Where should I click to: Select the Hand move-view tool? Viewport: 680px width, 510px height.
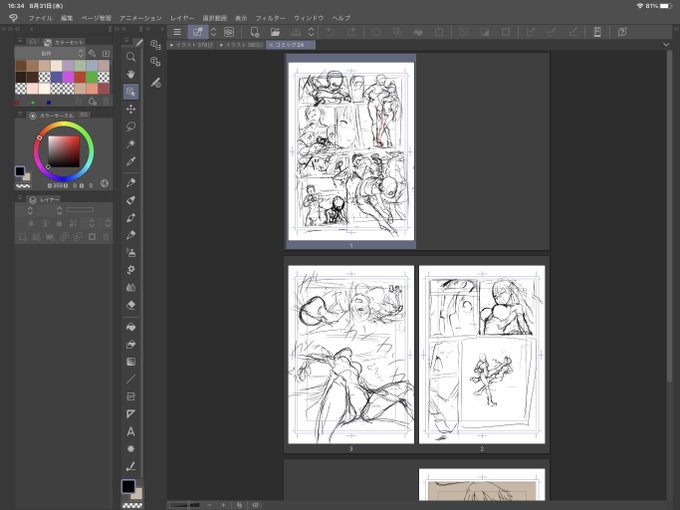coord(131,74)
